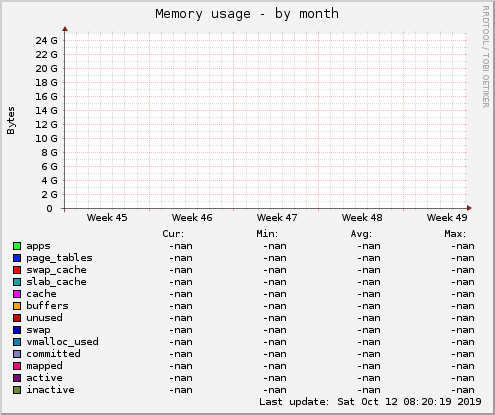Click the '2 G' y-axis label

pos(49,195)
